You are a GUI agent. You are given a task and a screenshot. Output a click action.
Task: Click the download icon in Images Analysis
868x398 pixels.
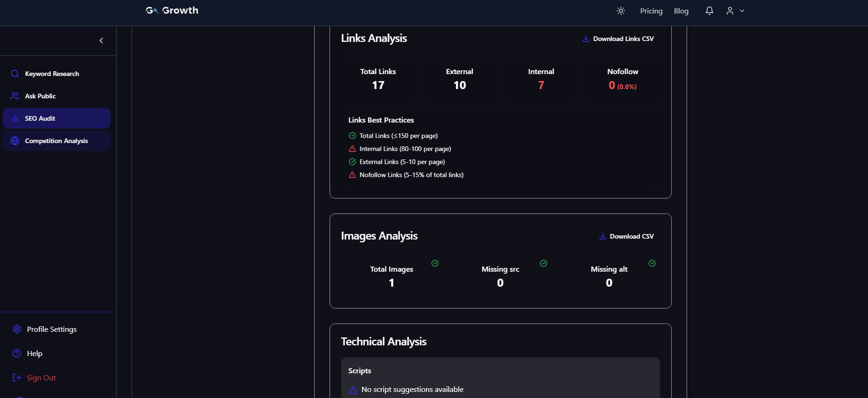(603, 236)
